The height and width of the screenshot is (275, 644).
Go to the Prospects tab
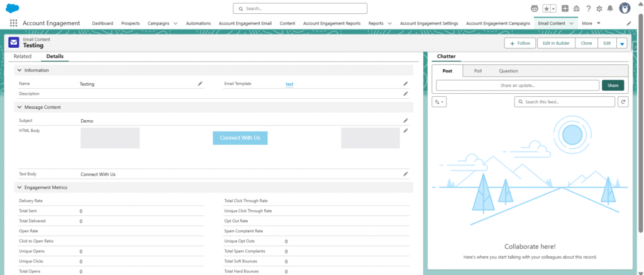coord(131,23)
